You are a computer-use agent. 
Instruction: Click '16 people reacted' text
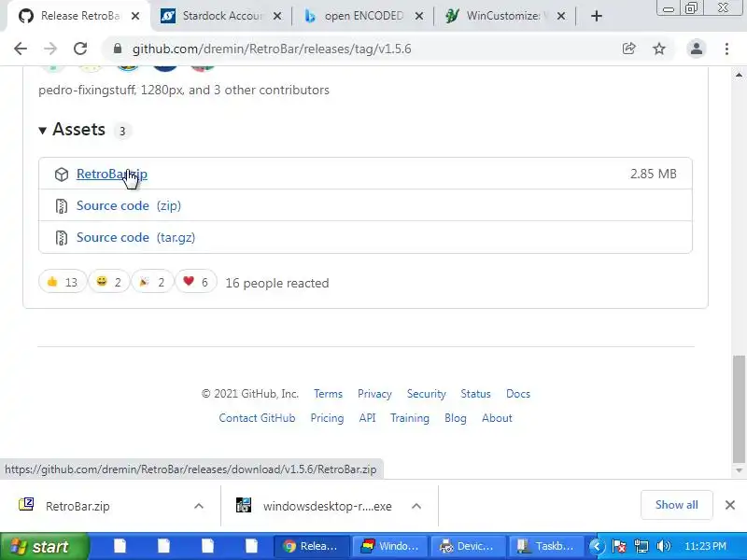(276, 283)
